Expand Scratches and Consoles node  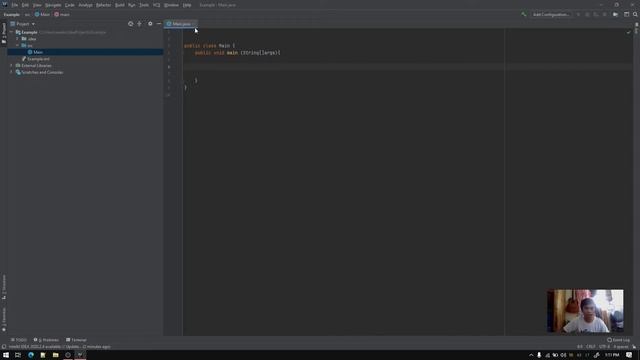[x=11, y=73]
